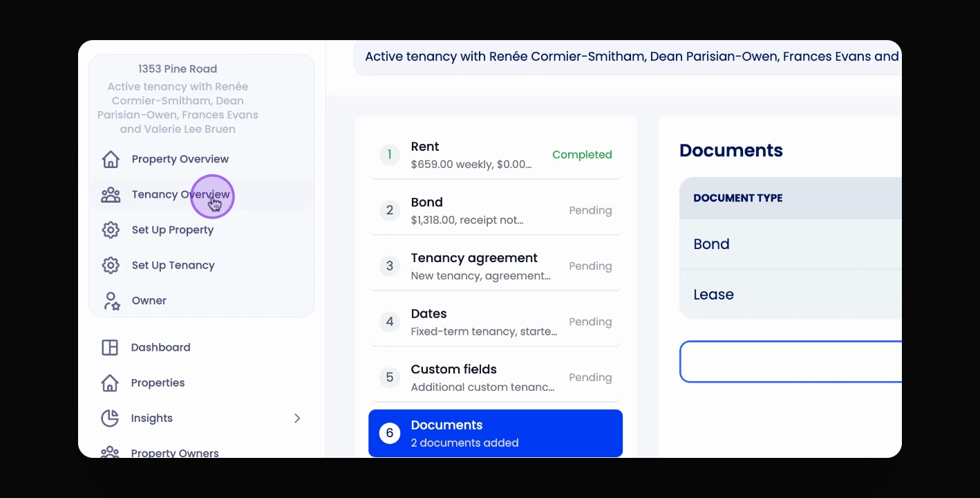
Task: Click the blue outlined box below documents table
Action: pos(791,362)
